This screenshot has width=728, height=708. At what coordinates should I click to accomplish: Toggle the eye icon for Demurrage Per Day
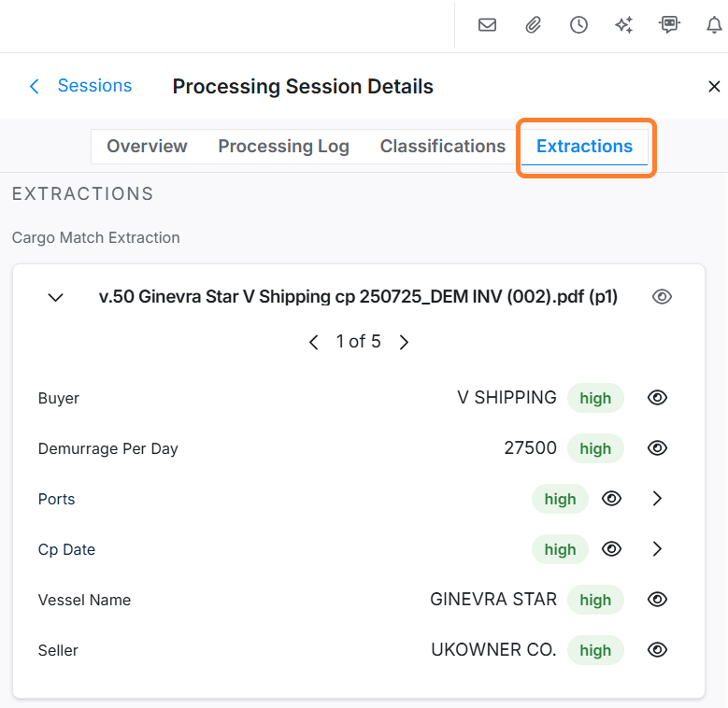(657, 448)
